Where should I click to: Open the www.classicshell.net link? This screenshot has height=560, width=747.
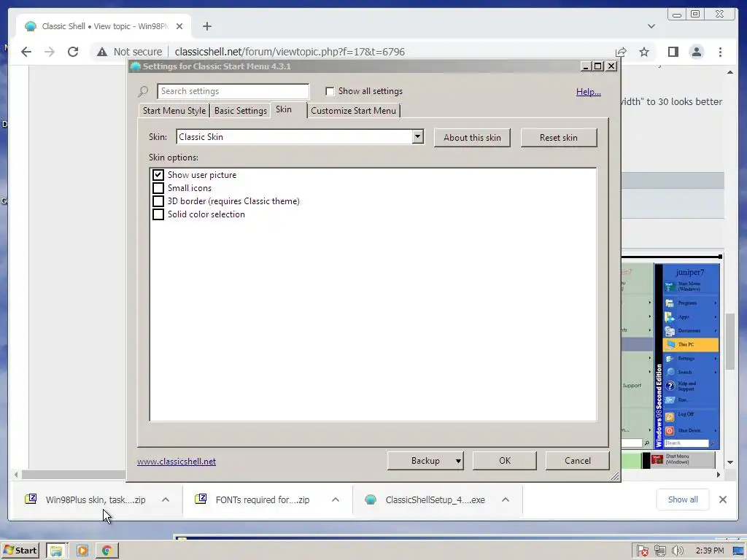[177, 462]
